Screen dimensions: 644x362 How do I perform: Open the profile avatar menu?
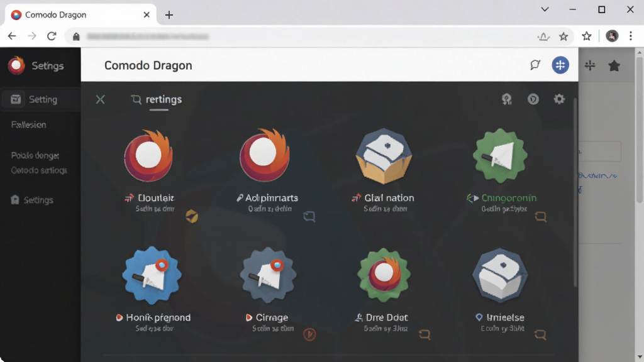coord(612,36)
